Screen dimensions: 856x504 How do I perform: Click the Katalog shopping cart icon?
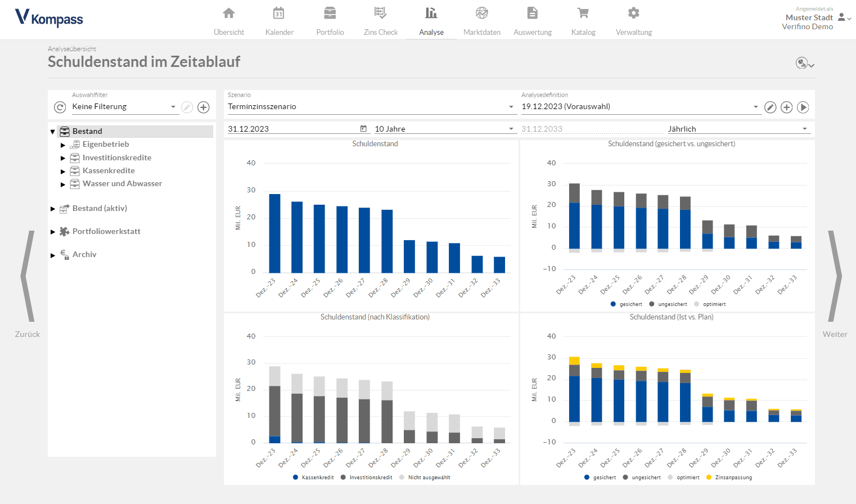[x=583, y=13]
